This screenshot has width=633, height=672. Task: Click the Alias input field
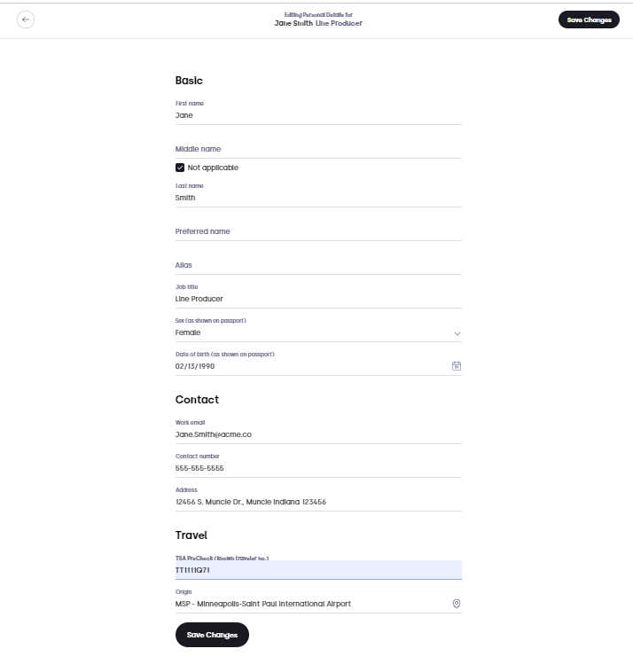(x=318, y=265)
